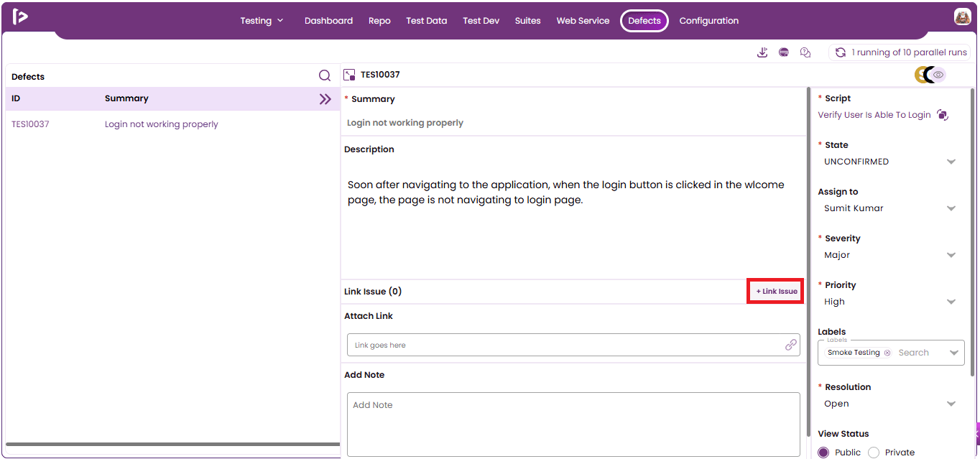This screenshot has width=980, height=459.
Task: Go to the Dashboard tab
Action: coord(328,21)
